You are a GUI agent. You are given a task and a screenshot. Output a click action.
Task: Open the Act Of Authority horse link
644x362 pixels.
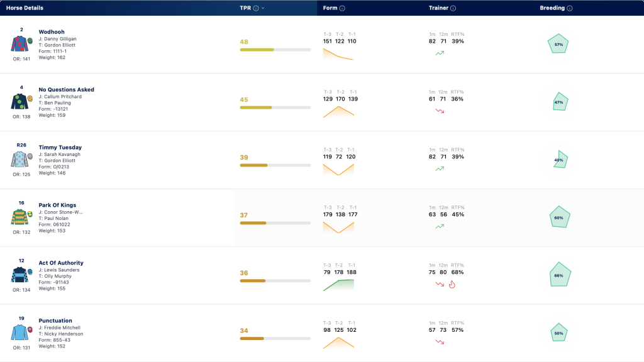click(61, 263)
